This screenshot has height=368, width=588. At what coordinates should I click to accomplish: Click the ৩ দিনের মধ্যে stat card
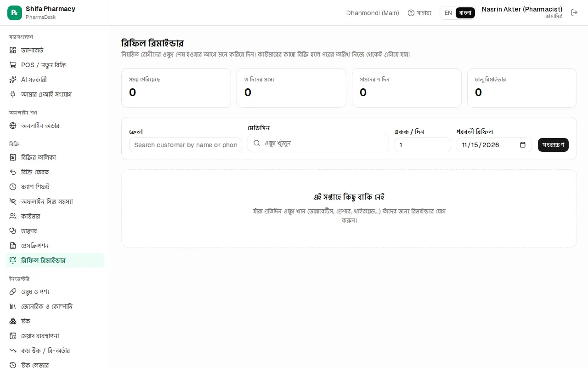tap(291, 88)
